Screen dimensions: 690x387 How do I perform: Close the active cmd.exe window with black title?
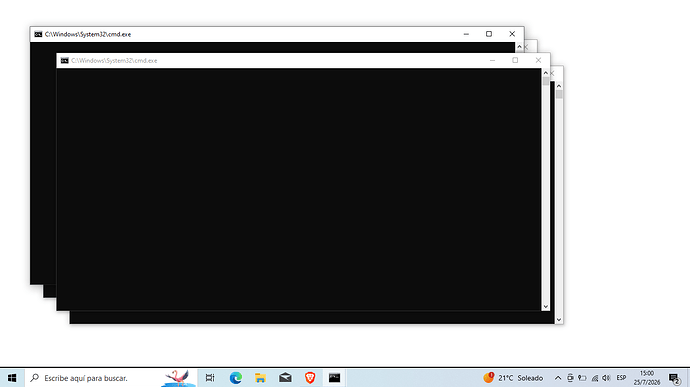(512, 34)
